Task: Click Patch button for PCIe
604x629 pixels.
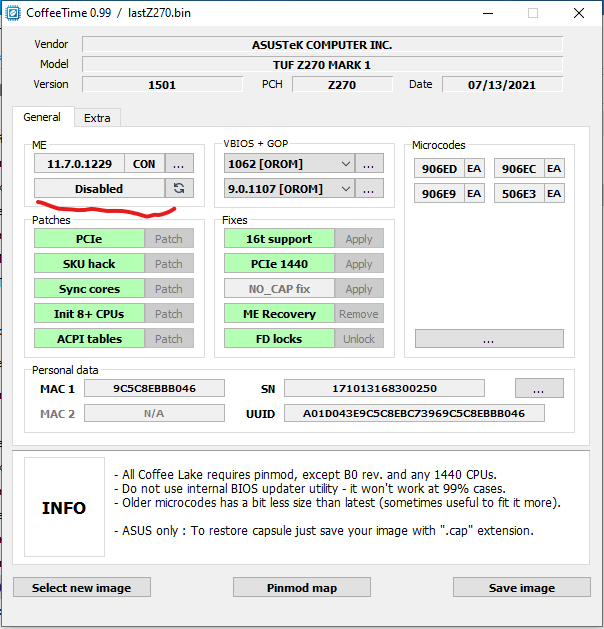Action: pyautogui.click(x=169, y=239)
